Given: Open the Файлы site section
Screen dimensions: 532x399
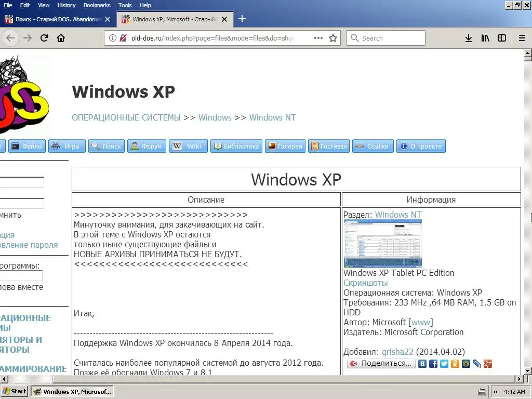Looking at the screenshot, I should click(x=27, y=146).
